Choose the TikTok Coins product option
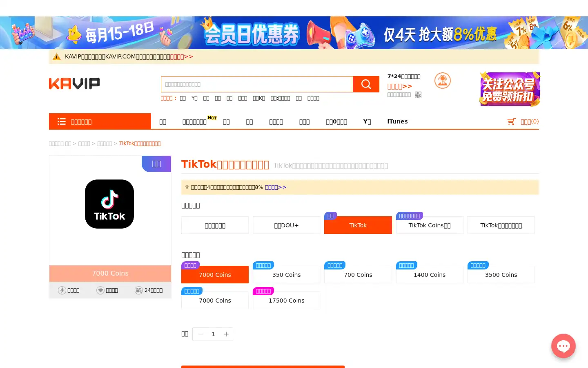Image resolution: width=588 pixels, height=368 pixels. click(x=430, y=225)
